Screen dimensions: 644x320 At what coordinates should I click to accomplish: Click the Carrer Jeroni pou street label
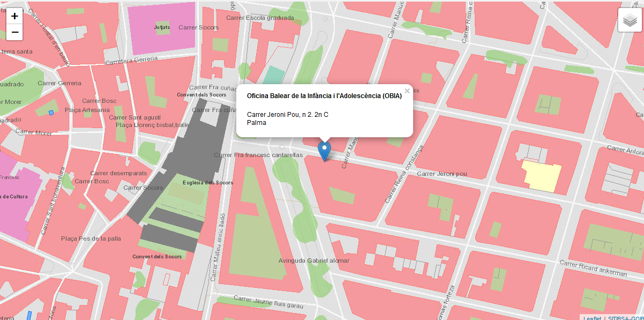click(x=442, y=174)
